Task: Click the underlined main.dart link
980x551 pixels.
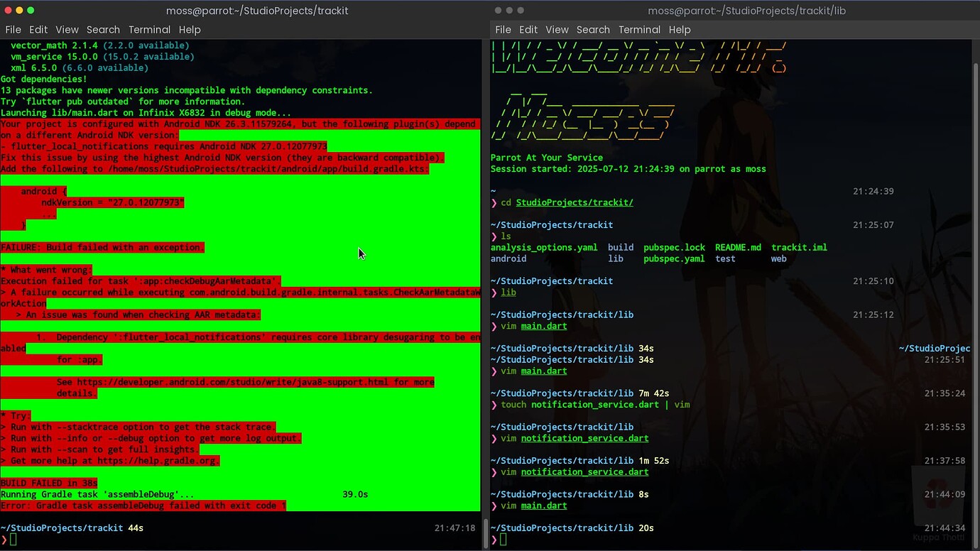Action: tap(543, 326)
